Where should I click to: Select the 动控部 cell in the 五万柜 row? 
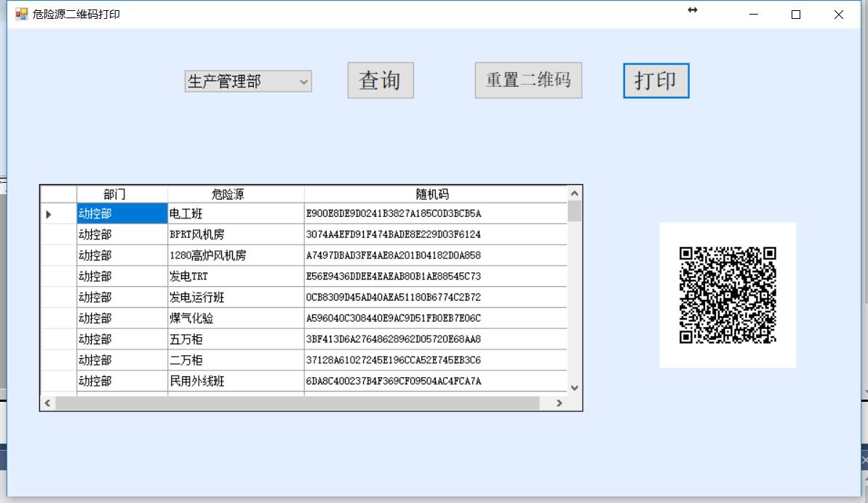point(122,339)
